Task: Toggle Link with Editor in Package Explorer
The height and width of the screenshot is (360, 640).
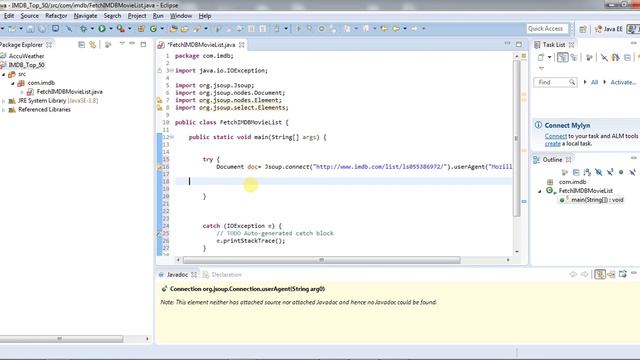Action: click(x=93, y=44)
